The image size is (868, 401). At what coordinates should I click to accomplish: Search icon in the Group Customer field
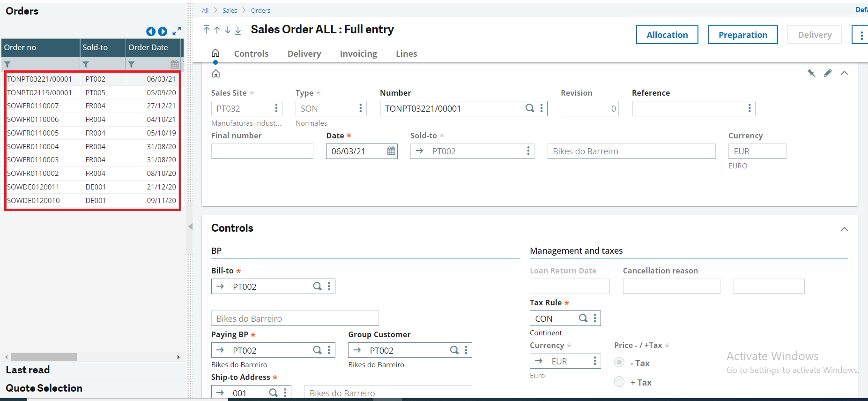pos(454,350)
